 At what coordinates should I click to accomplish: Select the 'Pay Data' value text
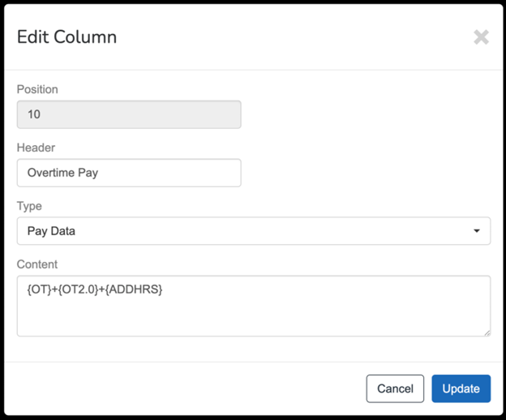pyautogui.click(x=51, y=231)
